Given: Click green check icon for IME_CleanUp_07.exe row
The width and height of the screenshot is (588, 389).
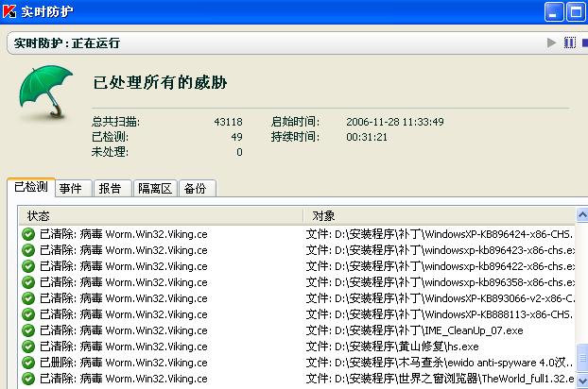Looking at the screenshot, I should point(28,330).
